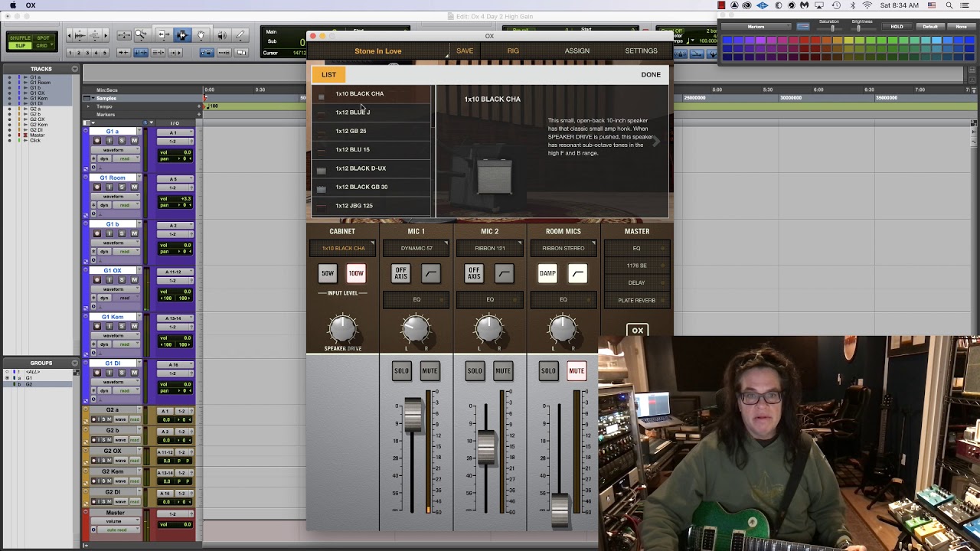980x551 pixels.
Task: Open the Tracks list options menu
Action: tap(74, 69)
